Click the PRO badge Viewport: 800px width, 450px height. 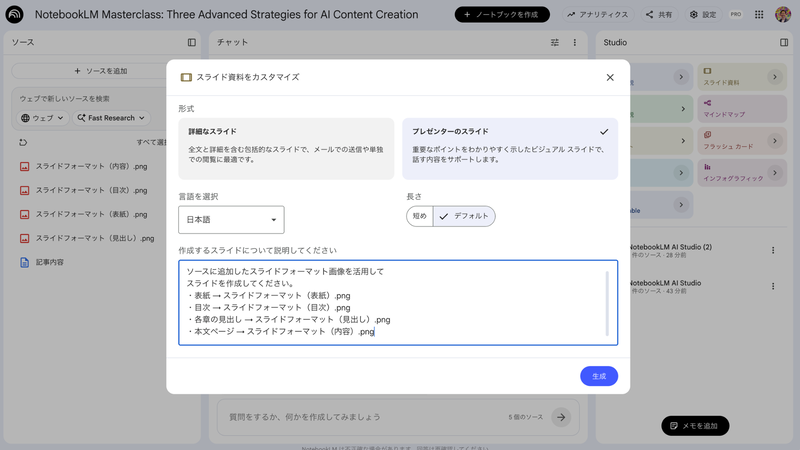pyautogui.click(x=735, y=14)
